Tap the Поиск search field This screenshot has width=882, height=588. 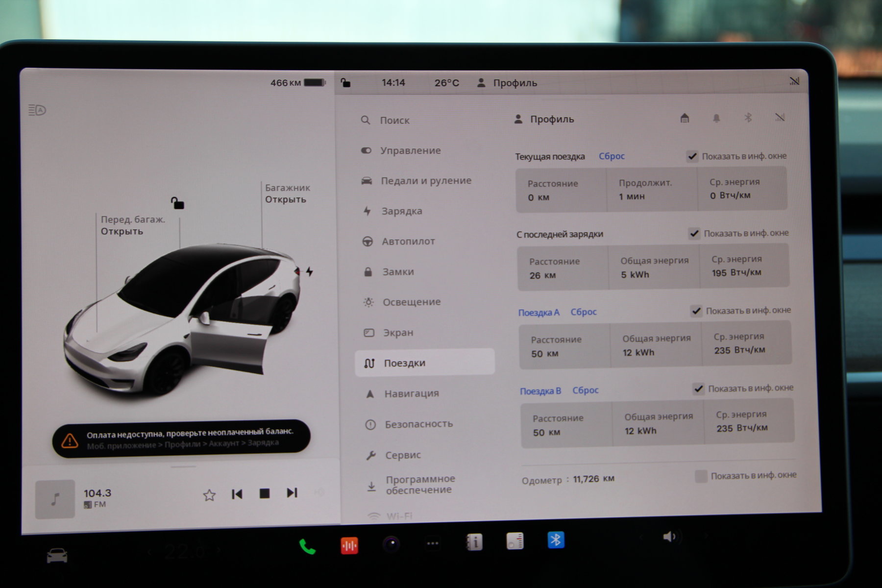(x=394, y=120)
